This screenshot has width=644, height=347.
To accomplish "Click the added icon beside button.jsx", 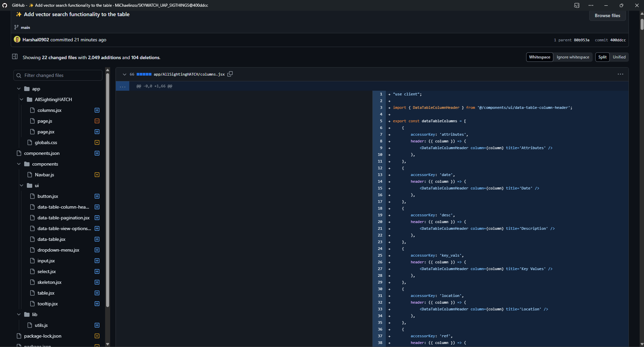I will (97, 196).
